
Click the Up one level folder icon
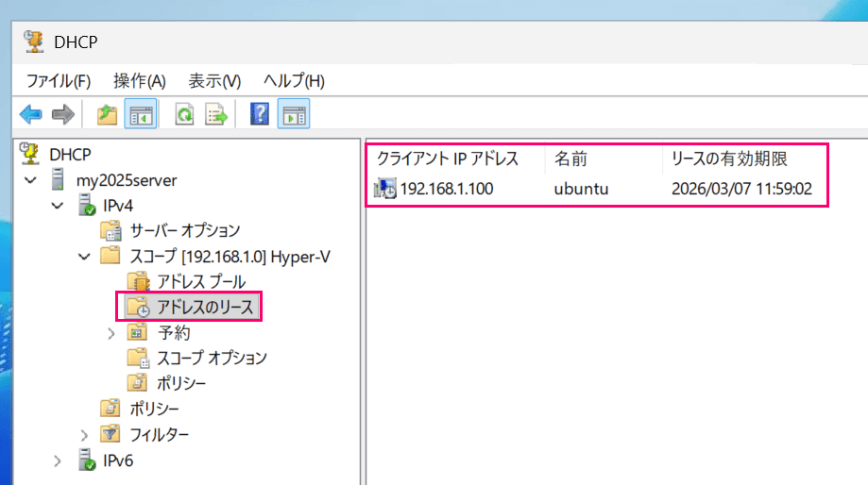[x=107, y=114]
